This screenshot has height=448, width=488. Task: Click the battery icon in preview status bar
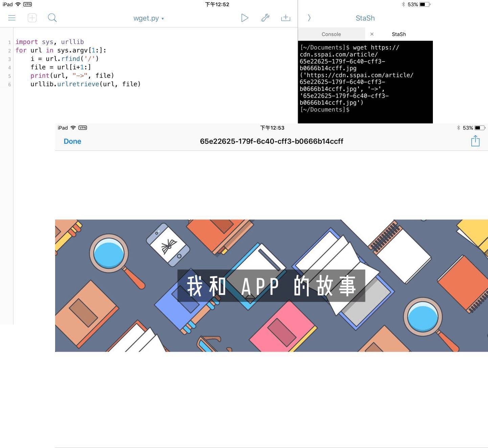click(x=480, y=128)
